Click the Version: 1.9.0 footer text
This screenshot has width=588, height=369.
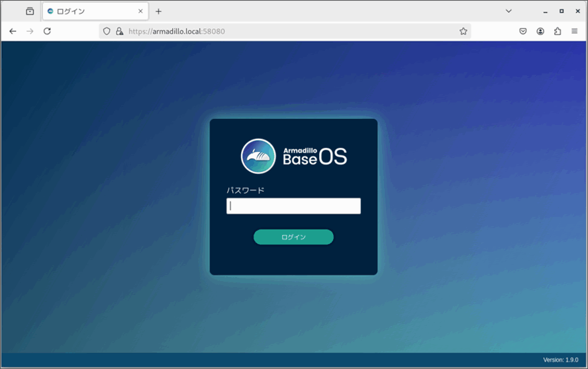coord(560,360)
